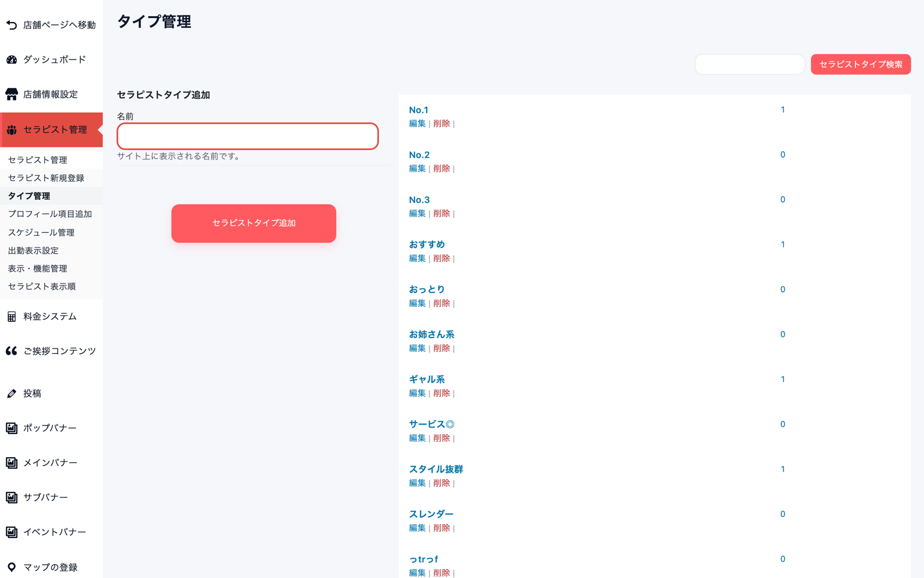This screenshot has width=924, height=578.
Task: Edit the No.3 type
Action: tap(417, 214)
